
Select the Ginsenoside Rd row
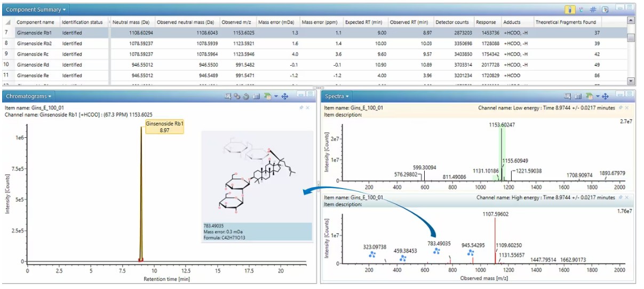[35, 65]
